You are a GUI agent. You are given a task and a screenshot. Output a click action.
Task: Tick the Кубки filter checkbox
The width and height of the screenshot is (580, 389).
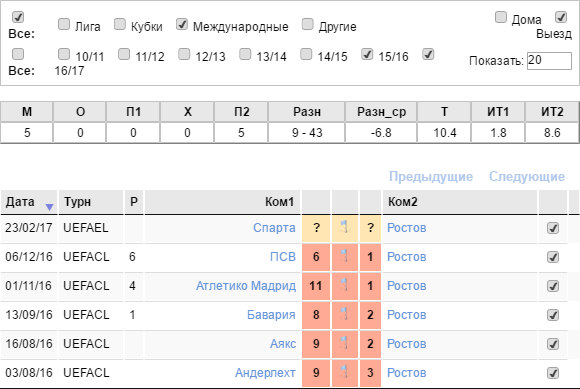[120, 24]
